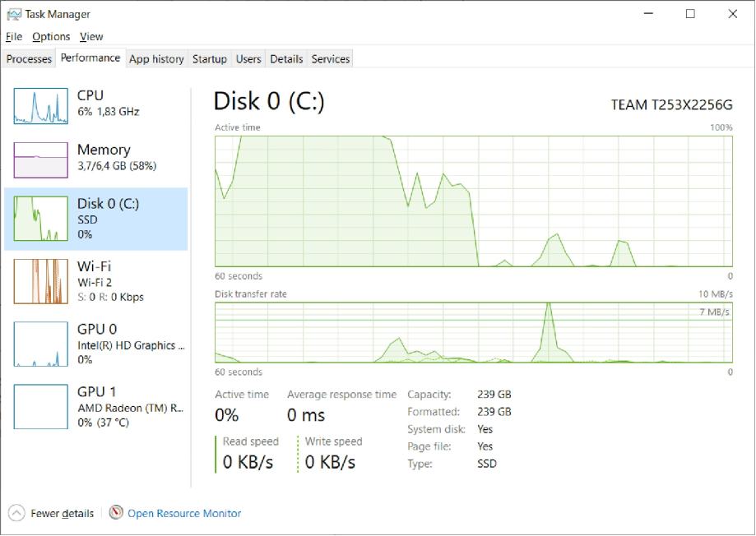Screen dimensions: 756x536
Task: Click the Wi-Fi activity graph icon
Action: (40, 282)
